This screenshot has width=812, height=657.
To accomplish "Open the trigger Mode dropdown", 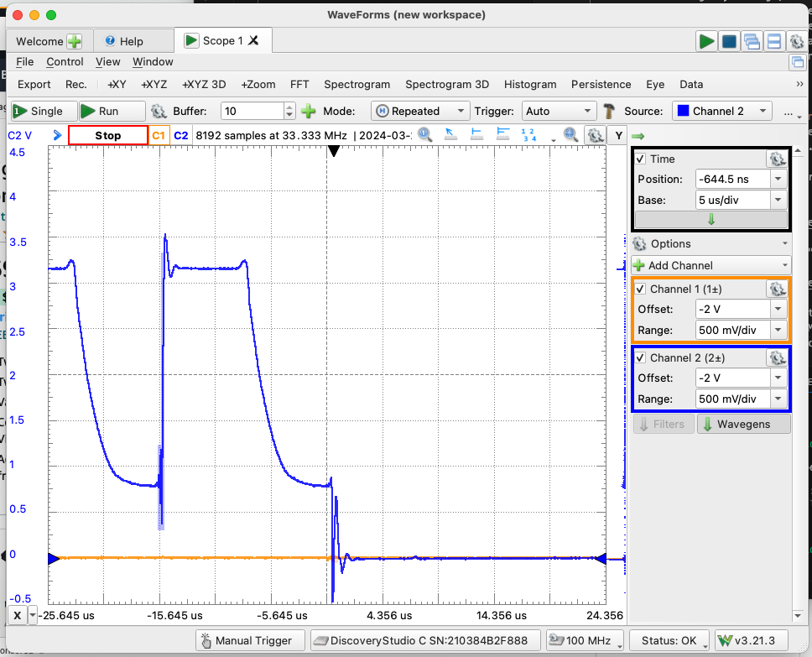I will pyautogui.click(x=419, y=110).
